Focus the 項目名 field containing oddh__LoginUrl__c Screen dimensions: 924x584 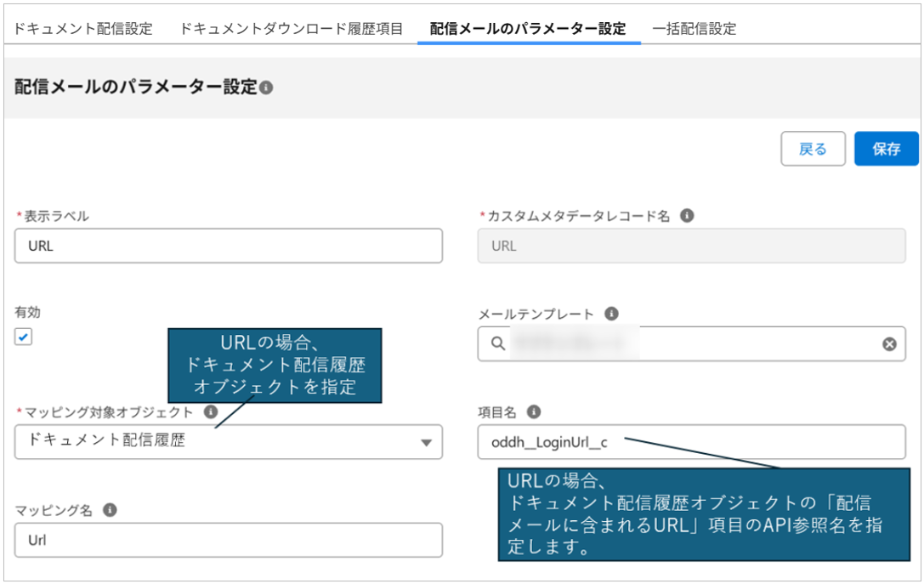[x=690, y=442]
